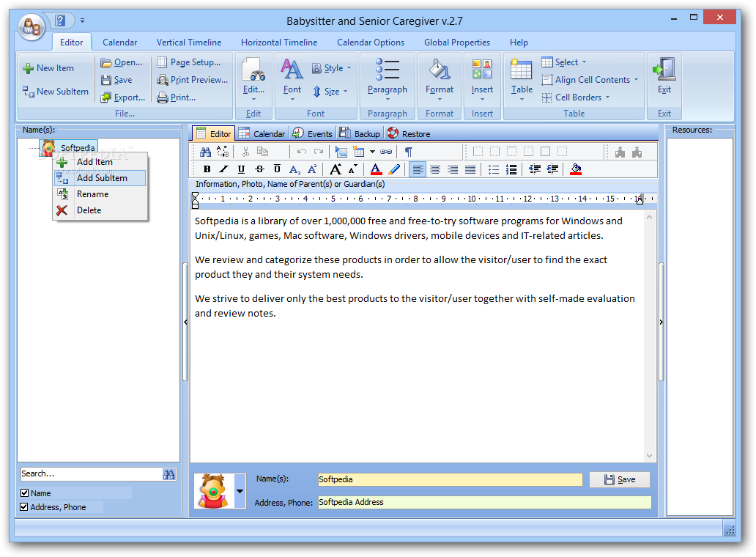Toggle bulleted list
Screen dimensions: 756x557
coord(494,169)
